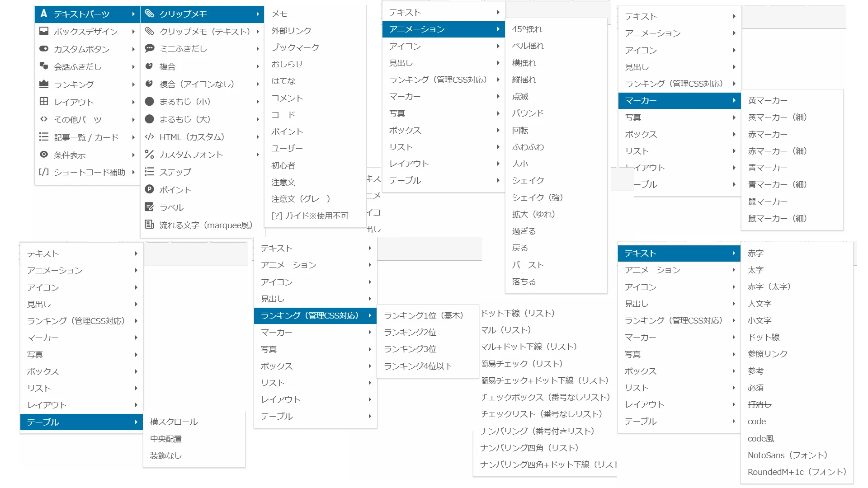
Task: Choose ベル揺れ animation option
Action: pyautogui.click(x=528, y=46)
